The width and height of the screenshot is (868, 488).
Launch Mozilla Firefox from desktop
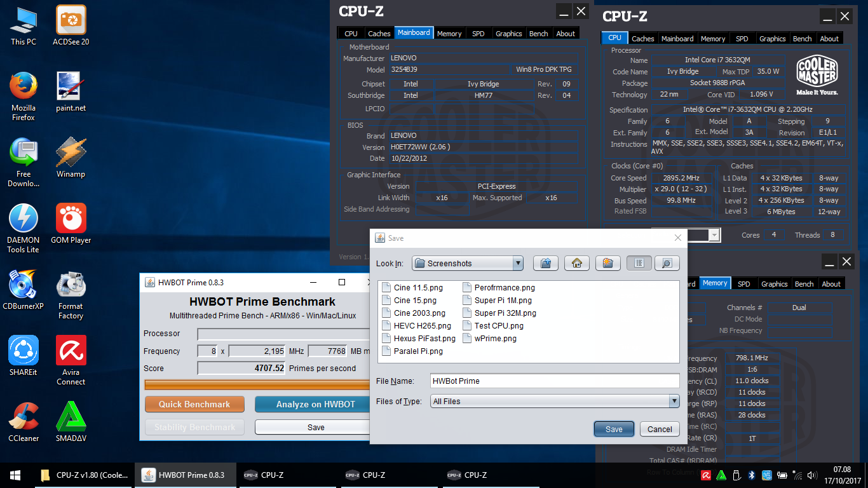(24, 96)
